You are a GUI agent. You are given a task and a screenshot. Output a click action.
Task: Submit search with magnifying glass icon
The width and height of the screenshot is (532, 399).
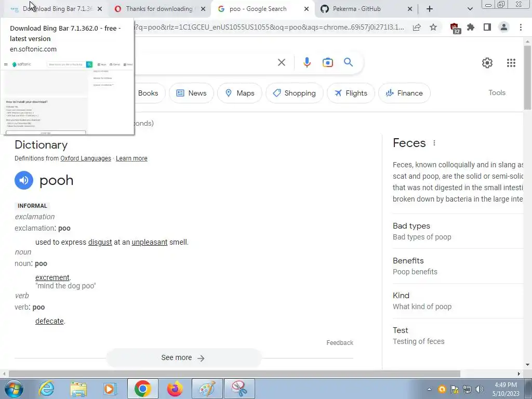(349, 62)
